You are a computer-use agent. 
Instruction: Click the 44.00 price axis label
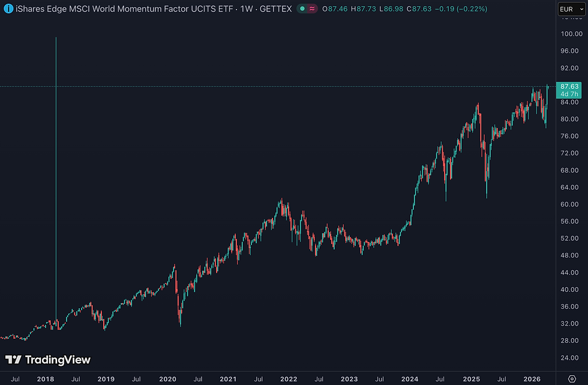point(569,273)
